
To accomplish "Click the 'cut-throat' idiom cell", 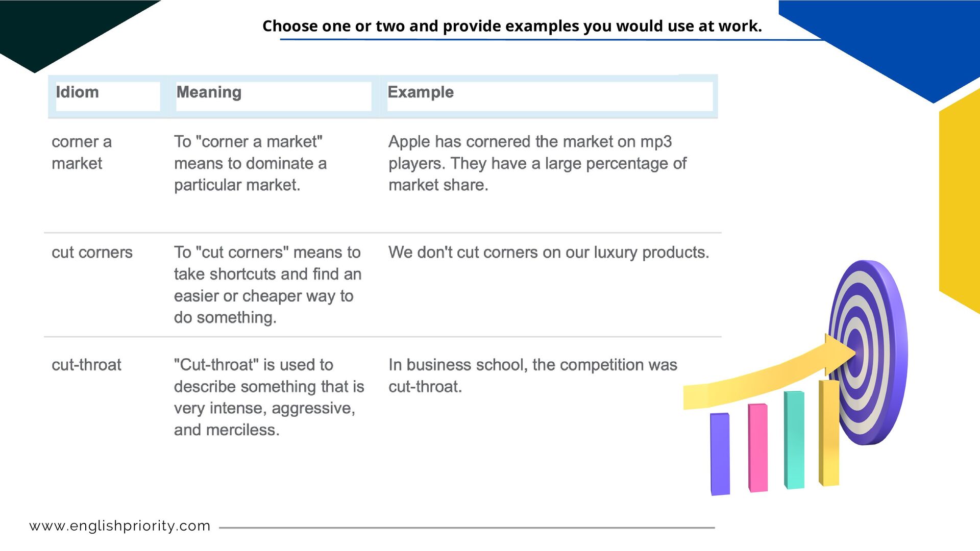I will pyautogui.click(x=86, y=365).
